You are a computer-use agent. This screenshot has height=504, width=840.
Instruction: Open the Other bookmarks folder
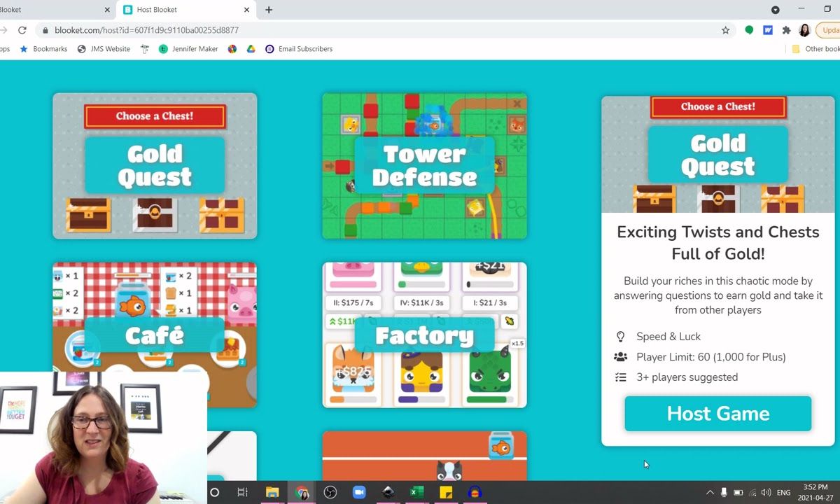(x=815, y=49)
